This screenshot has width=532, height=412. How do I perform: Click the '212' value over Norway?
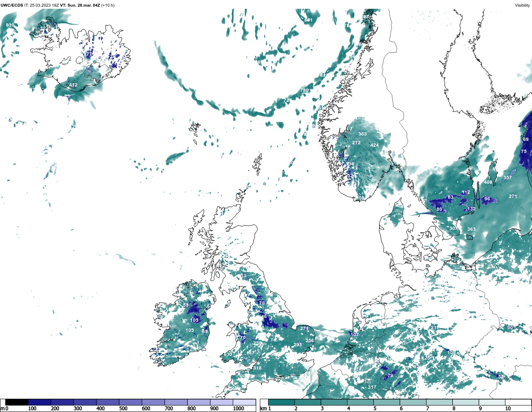coord(356,143)
